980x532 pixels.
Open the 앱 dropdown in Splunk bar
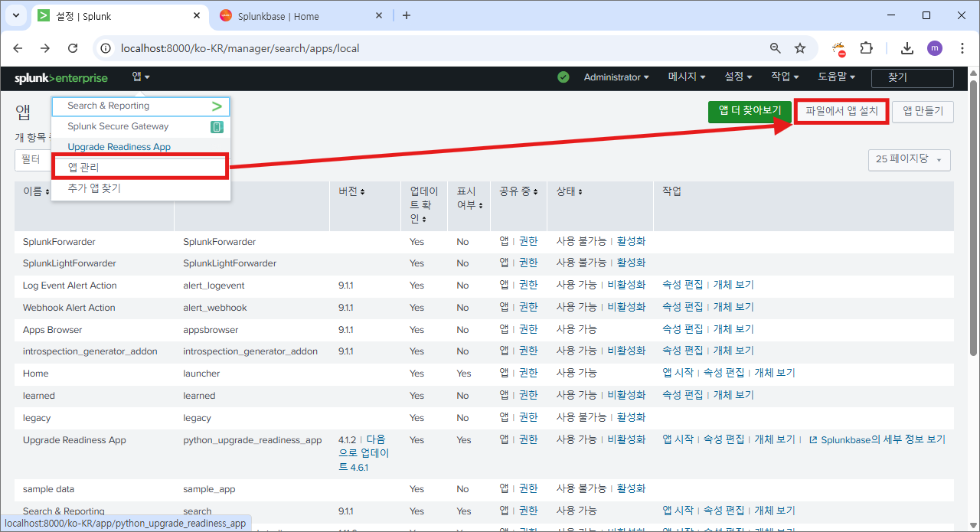click(141, 77)
